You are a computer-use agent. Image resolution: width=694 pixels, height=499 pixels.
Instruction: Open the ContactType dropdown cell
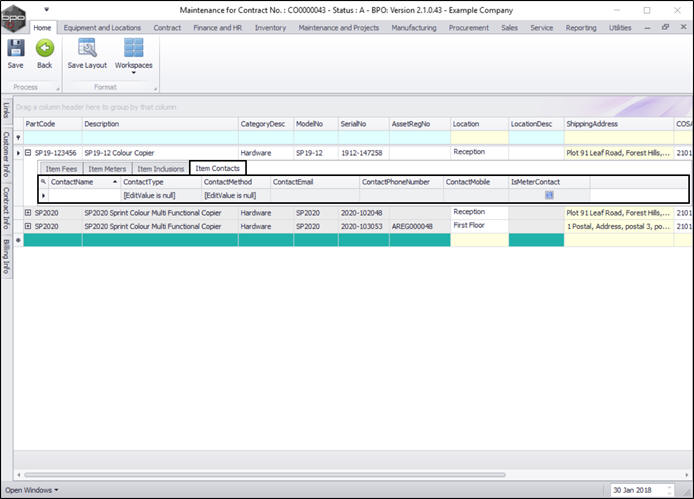click(x=161, y=195)
